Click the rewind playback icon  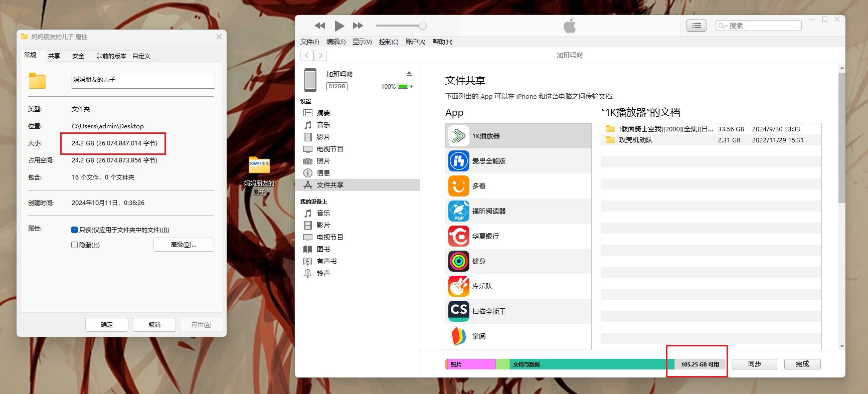click(x=320, y=26)
